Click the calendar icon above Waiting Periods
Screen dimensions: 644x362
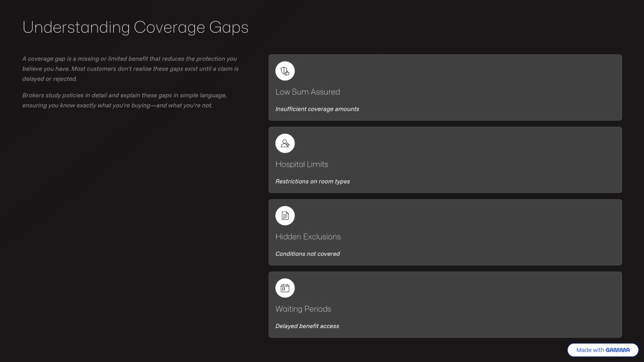point(285,288)
